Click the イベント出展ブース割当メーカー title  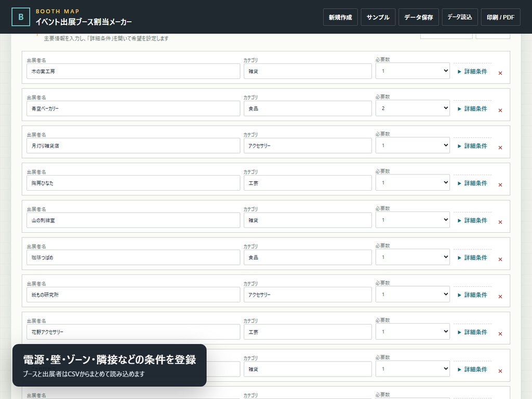(84, 22)
